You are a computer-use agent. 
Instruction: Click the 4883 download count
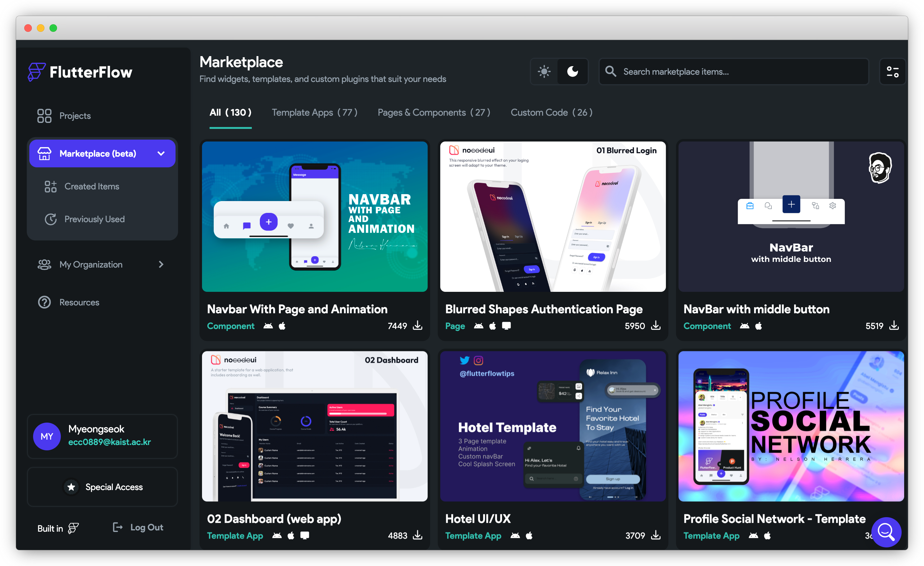[x=397, y=536]
